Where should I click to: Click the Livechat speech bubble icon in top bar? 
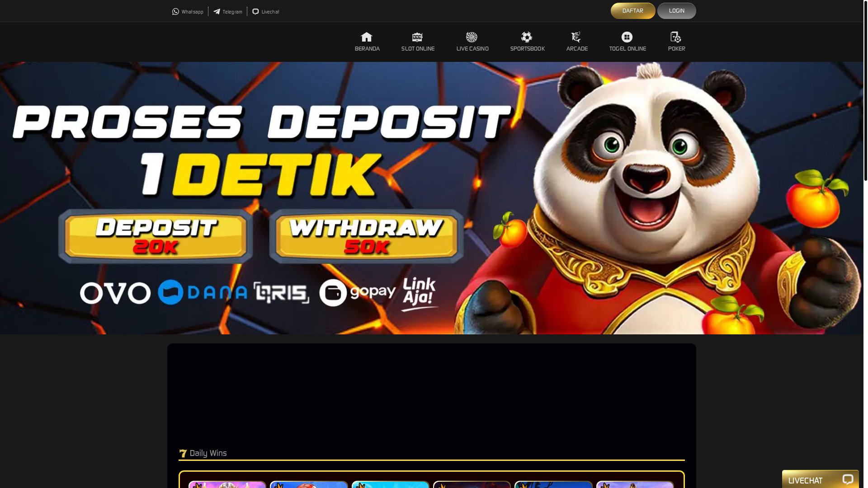click(255, 12)
